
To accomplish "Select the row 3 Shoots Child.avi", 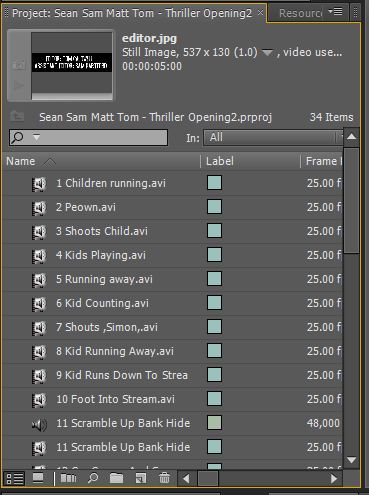I will coord(172,232).
